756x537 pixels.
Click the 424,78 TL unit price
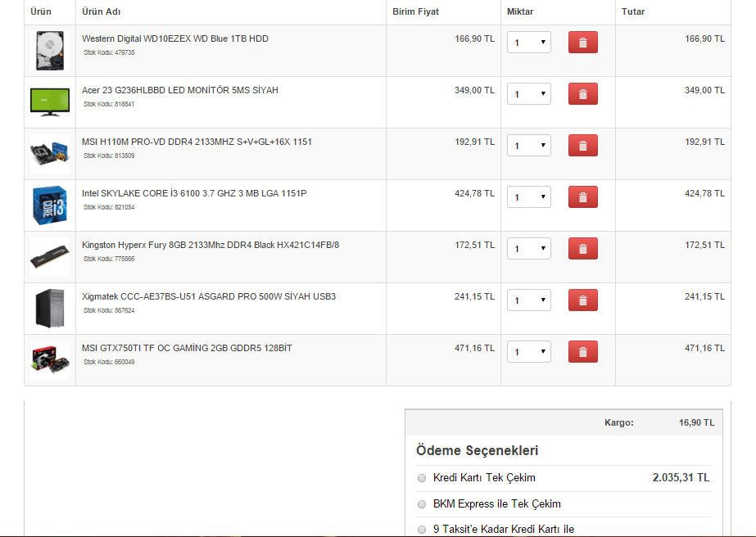[474, 193]
